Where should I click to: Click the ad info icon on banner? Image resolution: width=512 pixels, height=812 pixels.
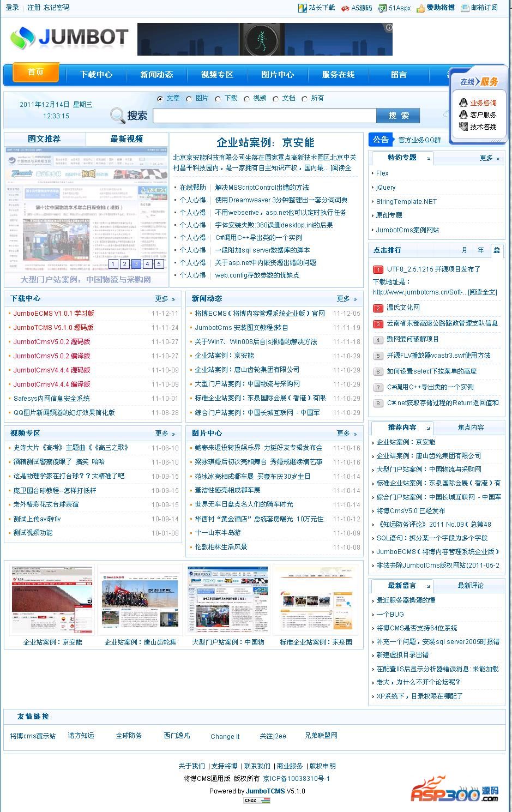pos(389,27)
